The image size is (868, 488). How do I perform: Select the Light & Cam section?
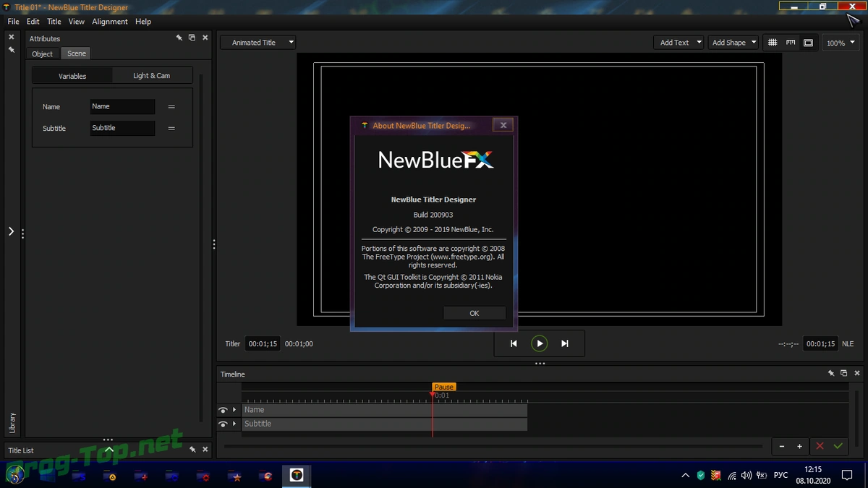(152, 76)
